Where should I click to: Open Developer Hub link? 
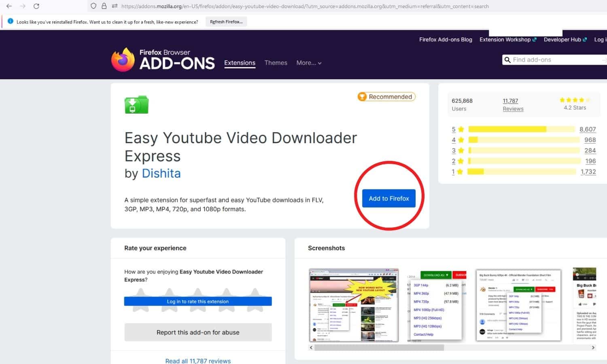[565, 40]
